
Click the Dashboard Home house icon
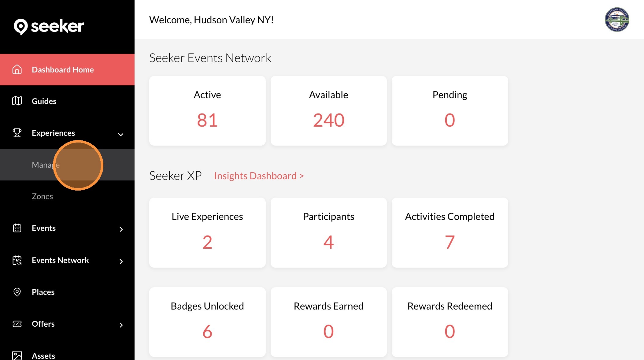pos(17,70)
